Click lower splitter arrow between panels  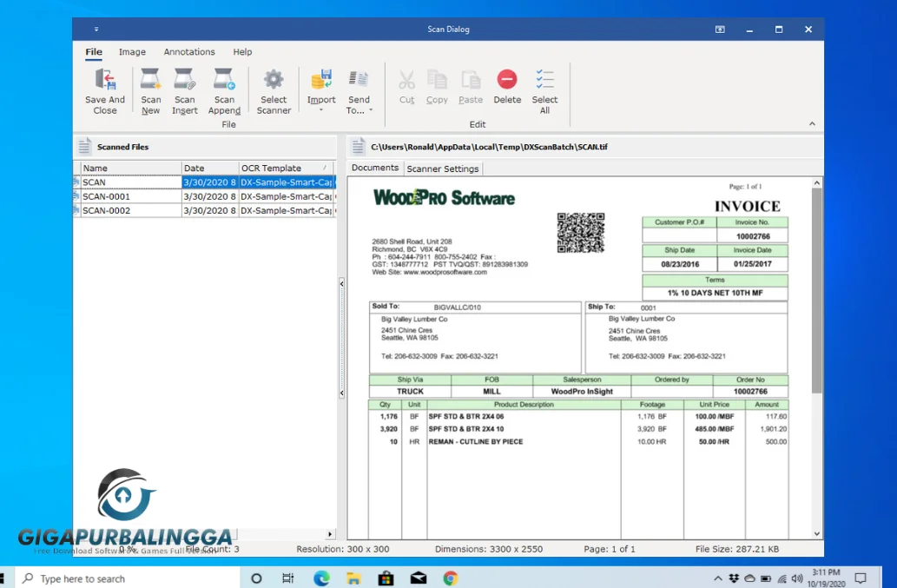(341, 393)
